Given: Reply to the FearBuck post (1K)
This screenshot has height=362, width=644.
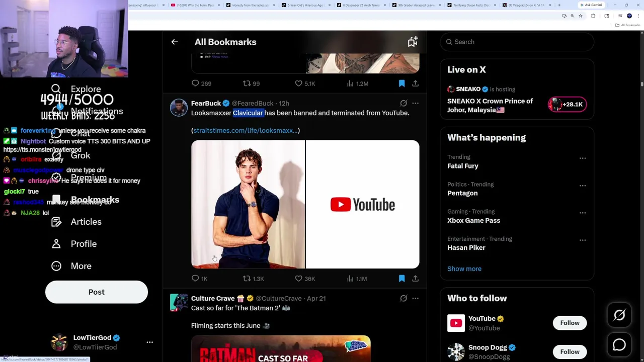Looking at the screenshot, I should (200, 279).
